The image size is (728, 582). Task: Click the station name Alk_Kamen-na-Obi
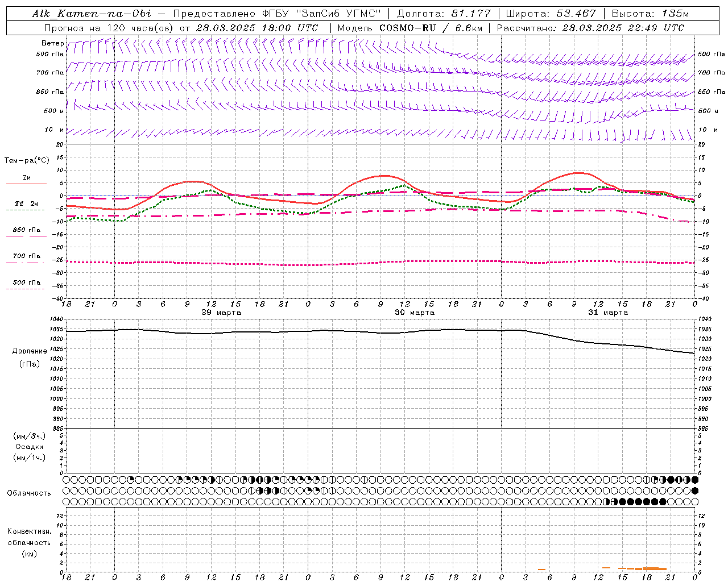(92, 14)
